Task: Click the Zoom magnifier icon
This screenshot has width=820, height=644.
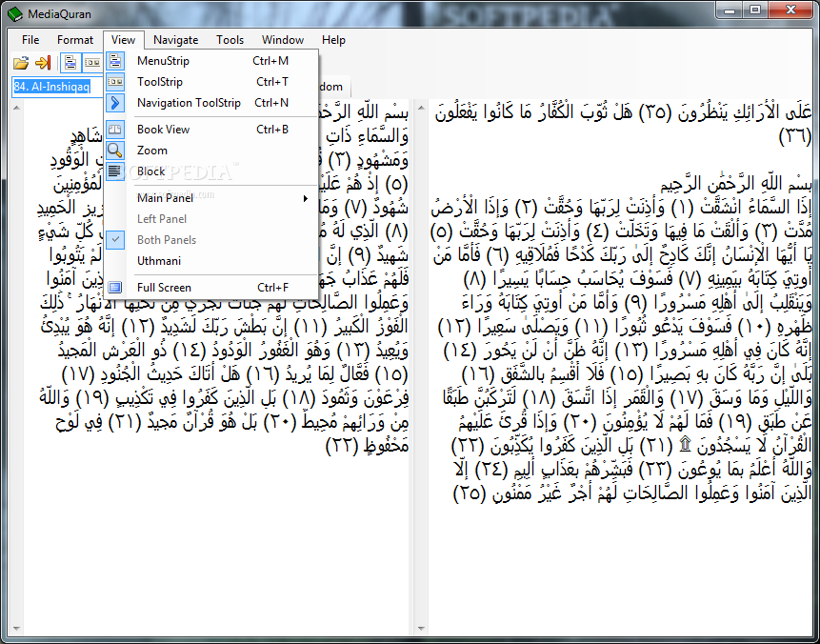Action: [115, 151]
